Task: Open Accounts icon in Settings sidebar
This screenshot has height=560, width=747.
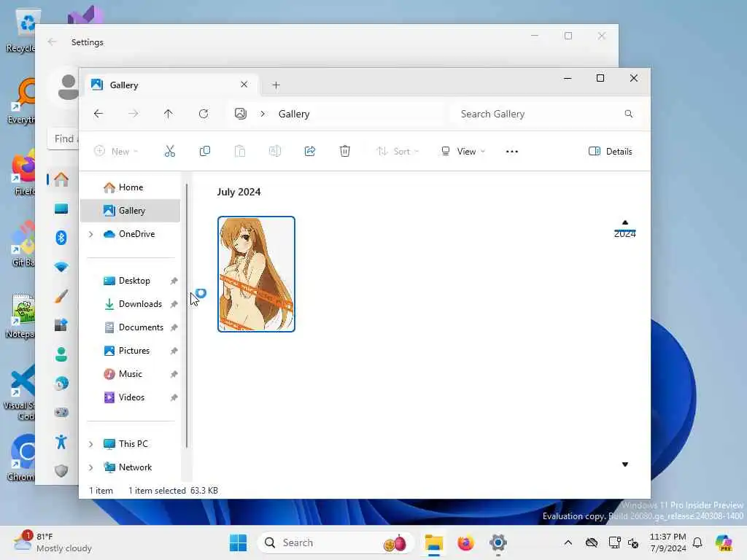Action: (61, 354)
